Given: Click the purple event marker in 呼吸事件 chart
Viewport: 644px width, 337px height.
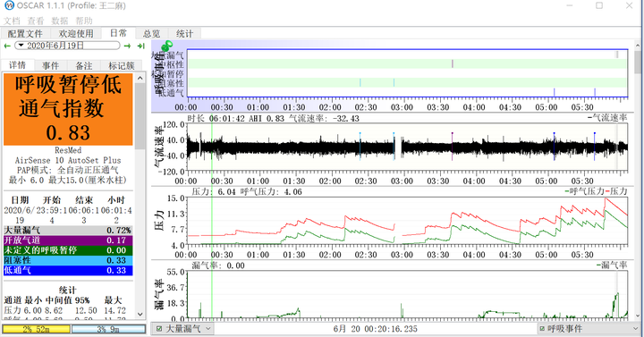Looking at the screenshot, I should click(x=453, y=63).
